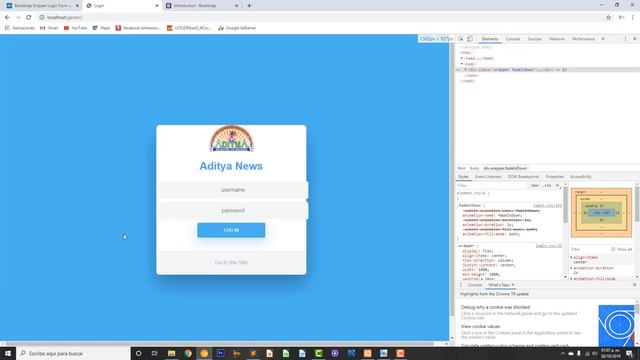The image size is (640, 360).
Task: Focus the Styles filter field
Action: [492, 186]
